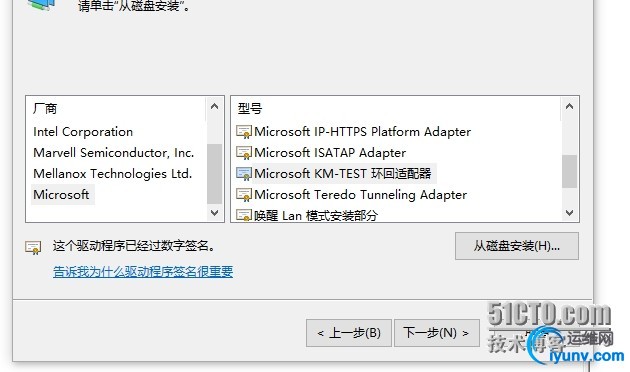
Task: Click the Microsoft KM-TEST 环回适配器 certificate icon
Action: coord(244,174)
